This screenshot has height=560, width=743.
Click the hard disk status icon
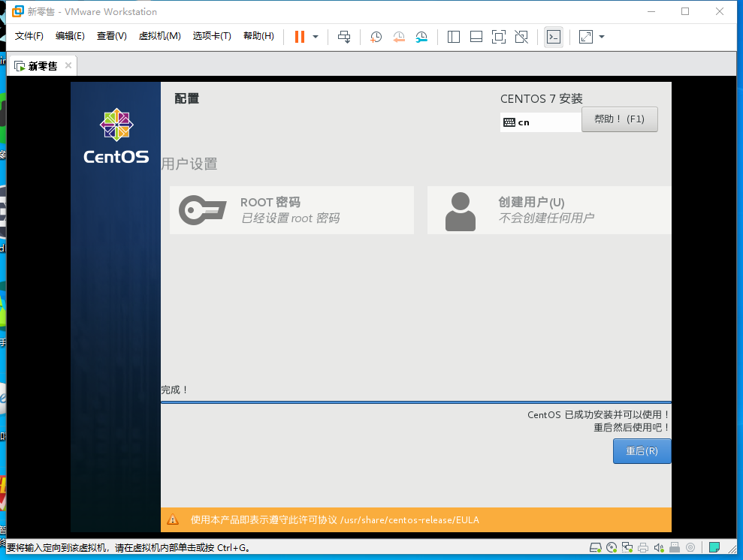(x=596, y=549)
